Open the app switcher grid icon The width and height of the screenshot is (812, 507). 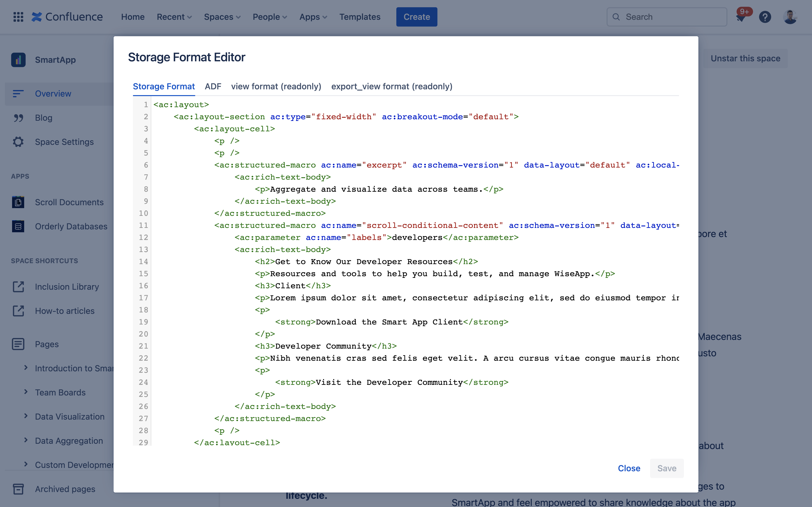(x=18, y=17)
